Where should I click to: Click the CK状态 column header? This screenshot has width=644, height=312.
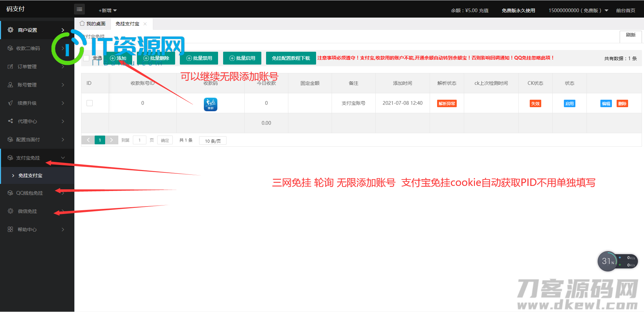coord(535,83)
